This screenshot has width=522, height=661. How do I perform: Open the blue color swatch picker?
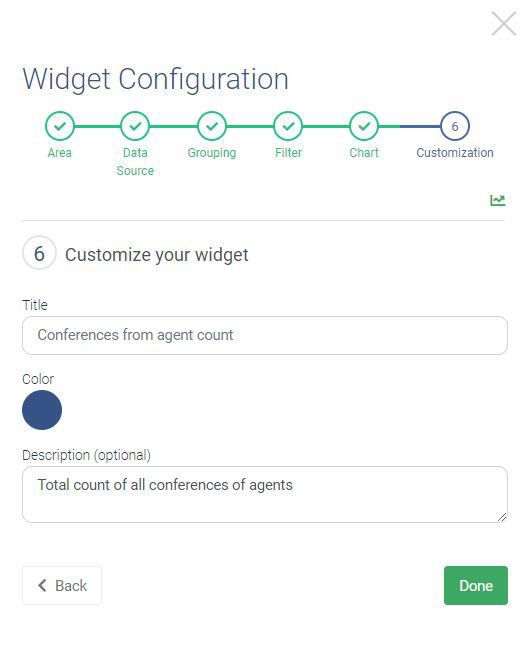click(x=42, y=410)
